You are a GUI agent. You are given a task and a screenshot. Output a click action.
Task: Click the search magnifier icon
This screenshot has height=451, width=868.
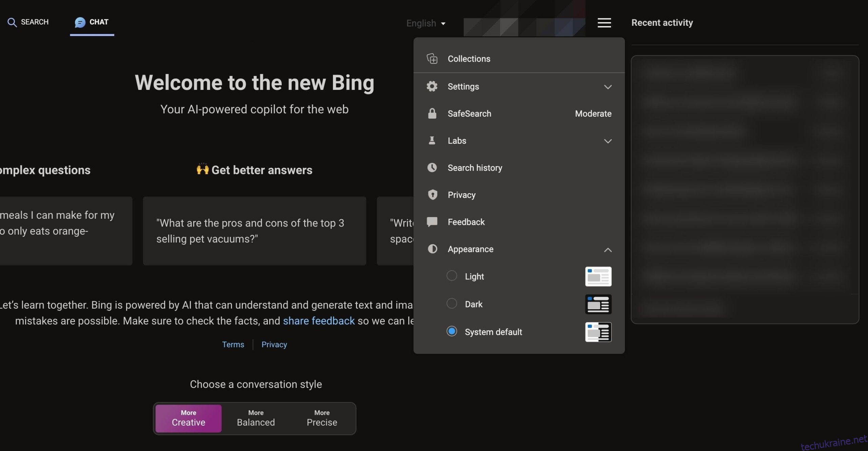pos(12,22)
